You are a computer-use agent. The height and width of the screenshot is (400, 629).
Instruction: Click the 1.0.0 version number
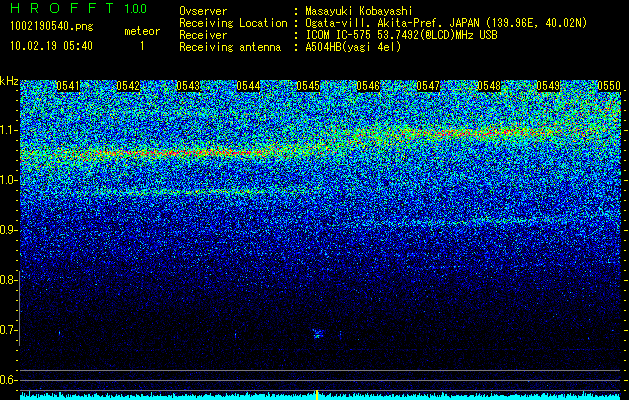point(136,9)
